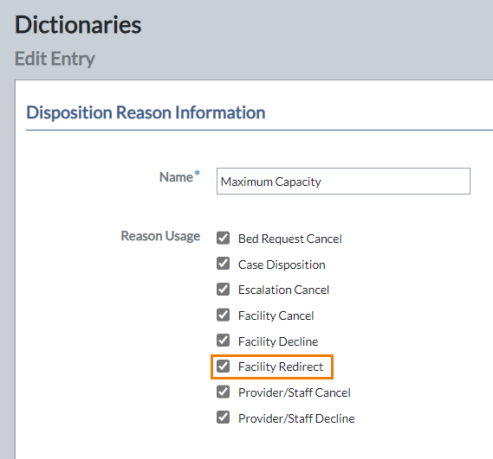Image resolution: width=493 pixels, height=459 pixels.
Task: Click into the Name field containing Maximum Capacity
Action: click(x=343, y=181)
